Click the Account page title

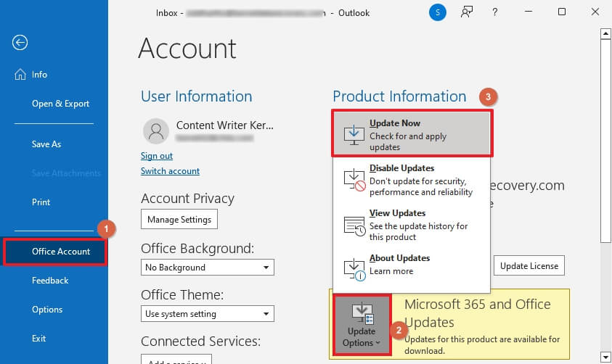coord(187,49)
